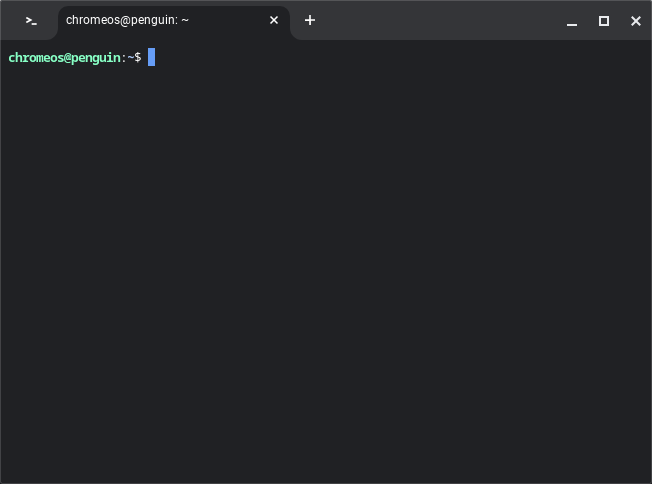
Task: Open a new terminal tab with plus
Action: tap(310, 20)
